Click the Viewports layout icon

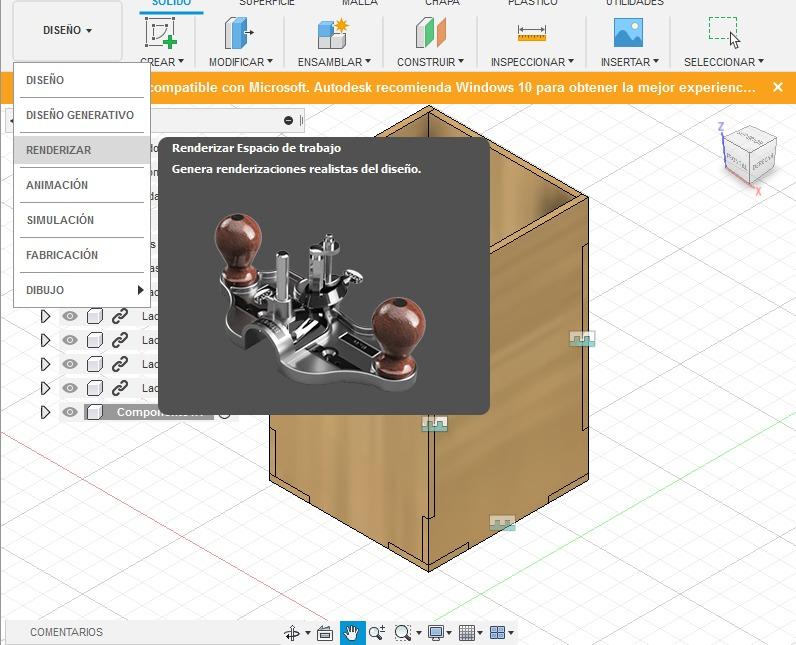point(498,632)
